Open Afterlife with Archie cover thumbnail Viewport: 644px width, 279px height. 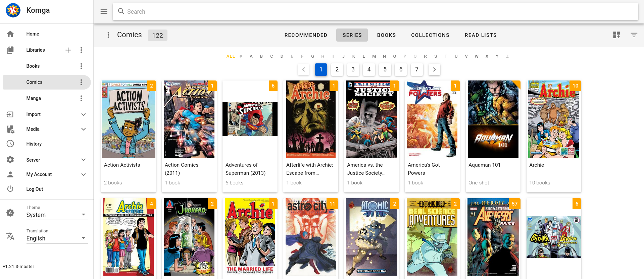click(311, 119)
